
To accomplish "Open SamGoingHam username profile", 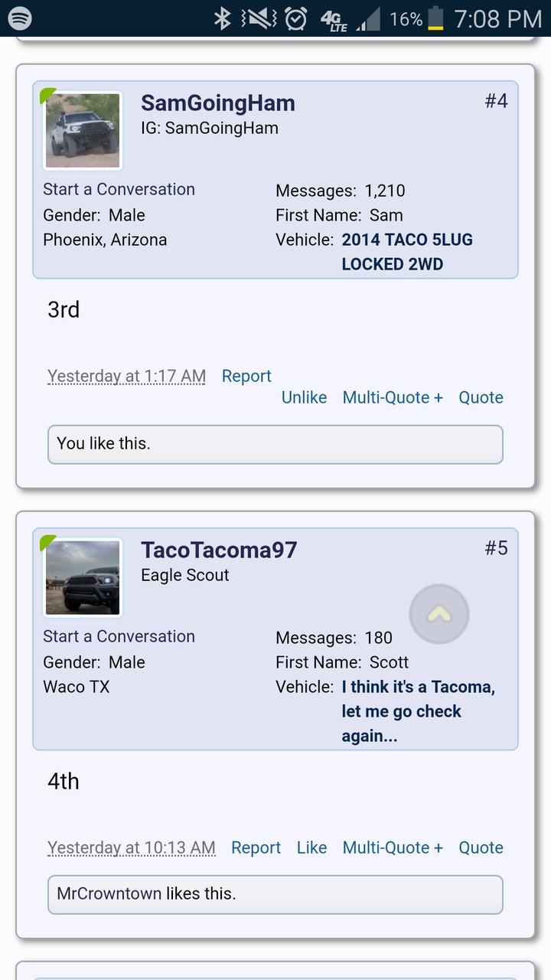I will click(217, 103).
